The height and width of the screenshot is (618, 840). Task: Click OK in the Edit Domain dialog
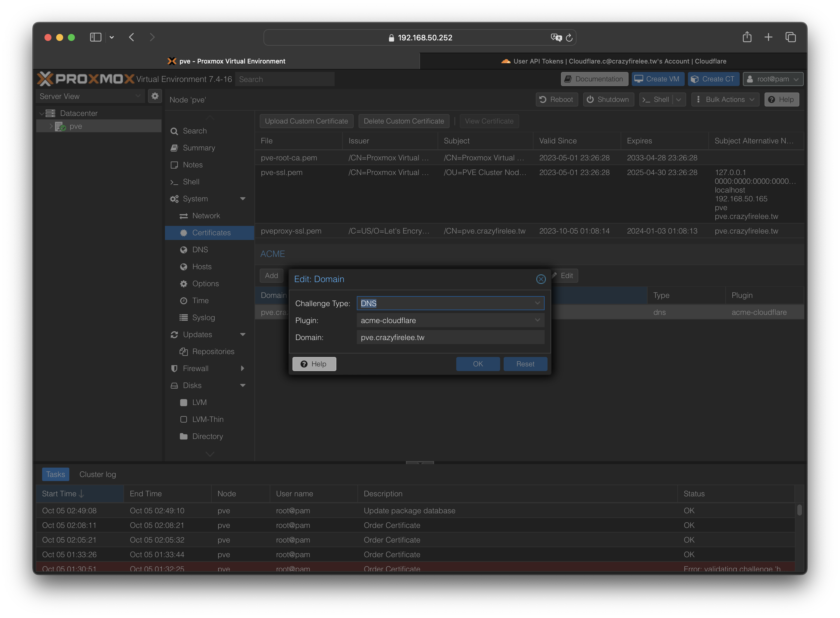coord(477,364)
